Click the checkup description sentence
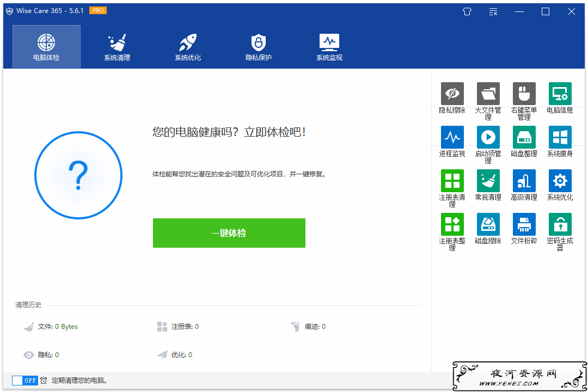 [x=239, y=174]
